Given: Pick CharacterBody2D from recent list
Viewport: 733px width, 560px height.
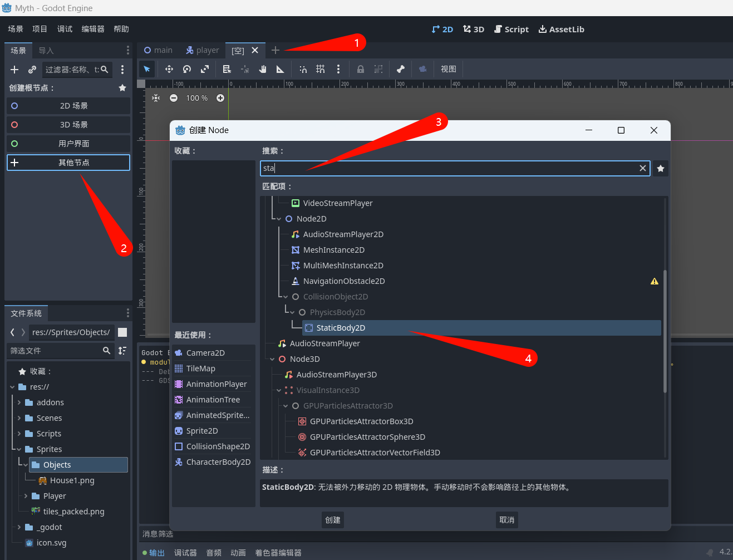Looking at the screenshot, I should [213, 462].
